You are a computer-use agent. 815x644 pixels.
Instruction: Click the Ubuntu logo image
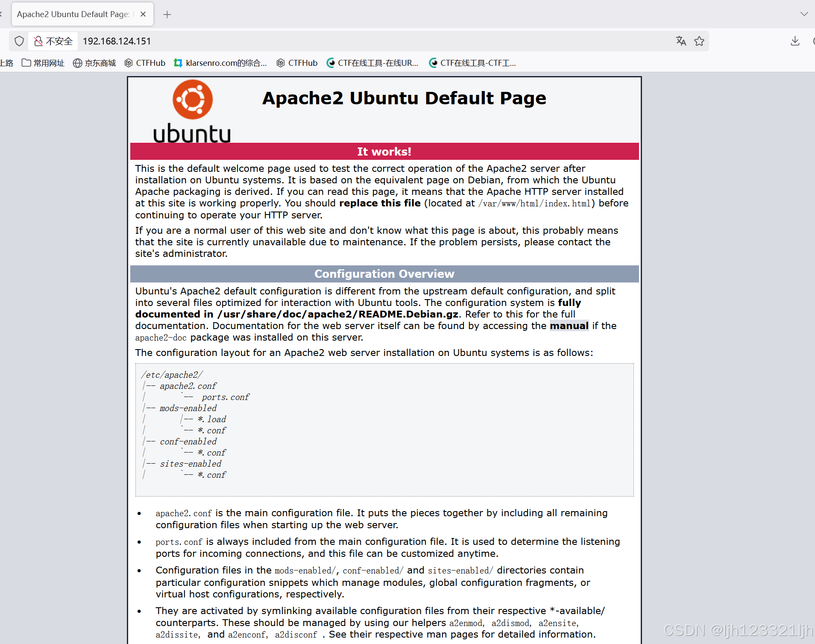(x=192, y=111)
